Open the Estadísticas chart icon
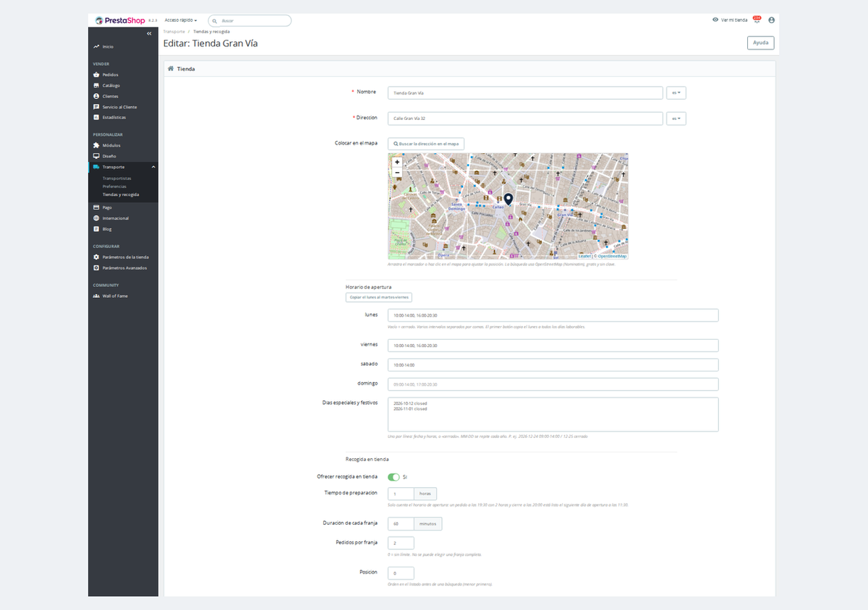Image resolution: width=868 pixels, height=610 pixels. pos(96,117)
